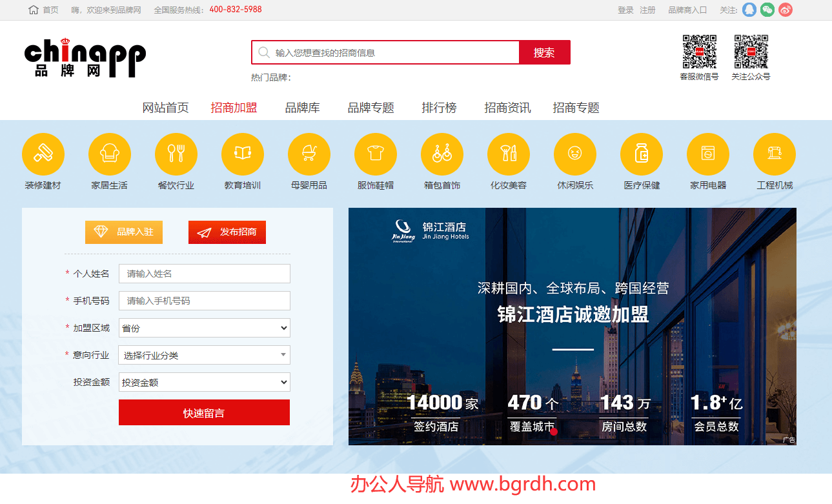Open the 招商资讯 navigation item

pyautogui.click(x=508, y=108)
